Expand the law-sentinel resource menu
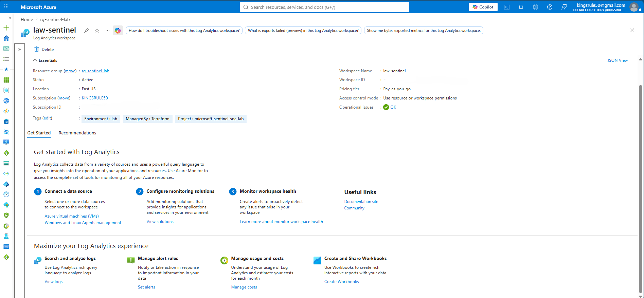Screen dimensions: 644x298 [20, 49]
